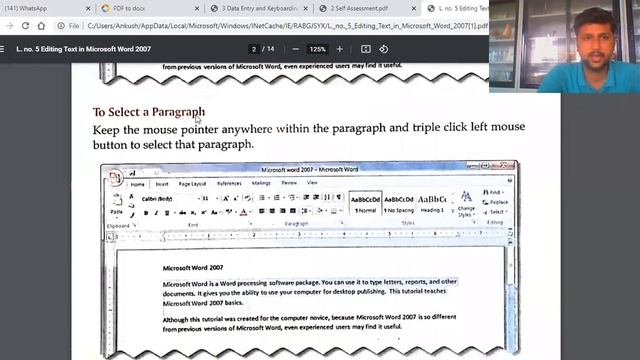The image size is (640, 360).
Task: Open the Page Layout tab in ribbon
Action: (x=192, y=184)
